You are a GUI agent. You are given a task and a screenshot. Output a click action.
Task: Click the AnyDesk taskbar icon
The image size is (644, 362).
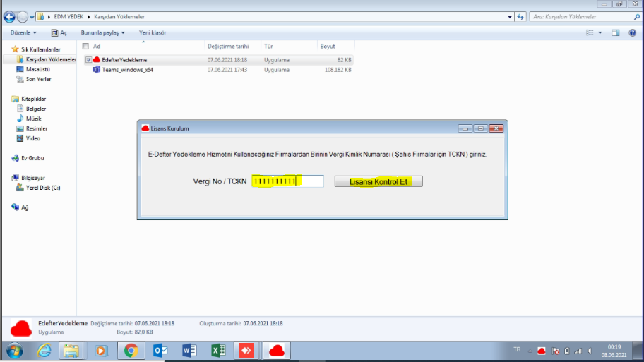tap(247, 351)
